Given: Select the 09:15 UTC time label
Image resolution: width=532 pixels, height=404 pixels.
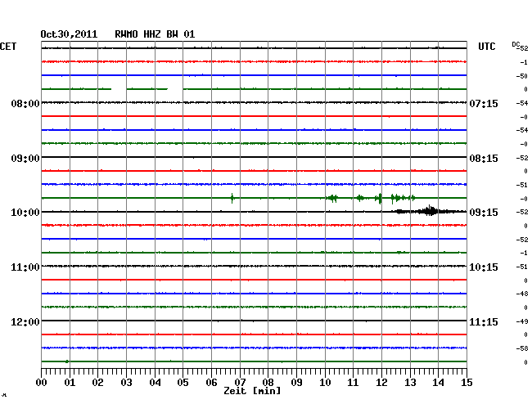Looking at the screenshot, I should point(484,213).
